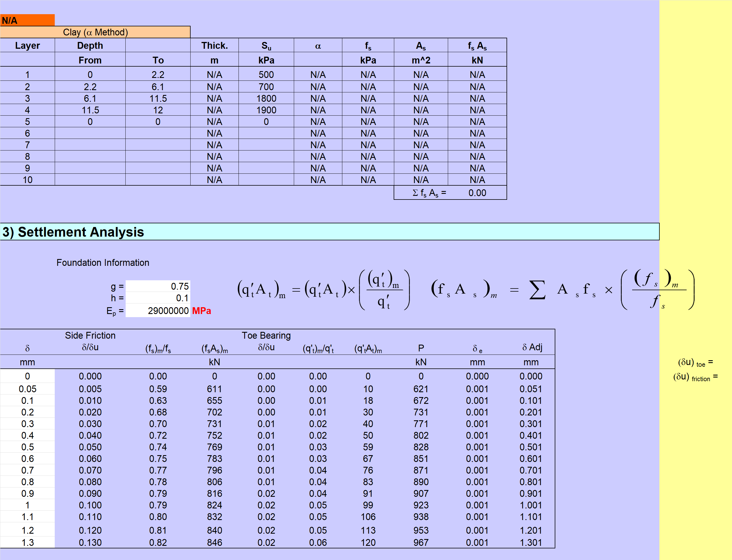Select the Layer 4 depth-to value 12
The image size is (732, 560).
click(x=158, y=110)
